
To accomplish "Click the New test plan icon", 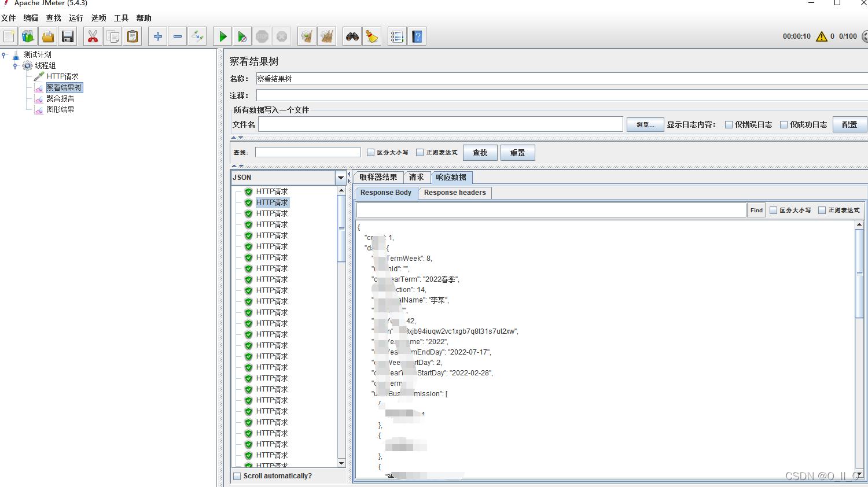I will (9, 36).
